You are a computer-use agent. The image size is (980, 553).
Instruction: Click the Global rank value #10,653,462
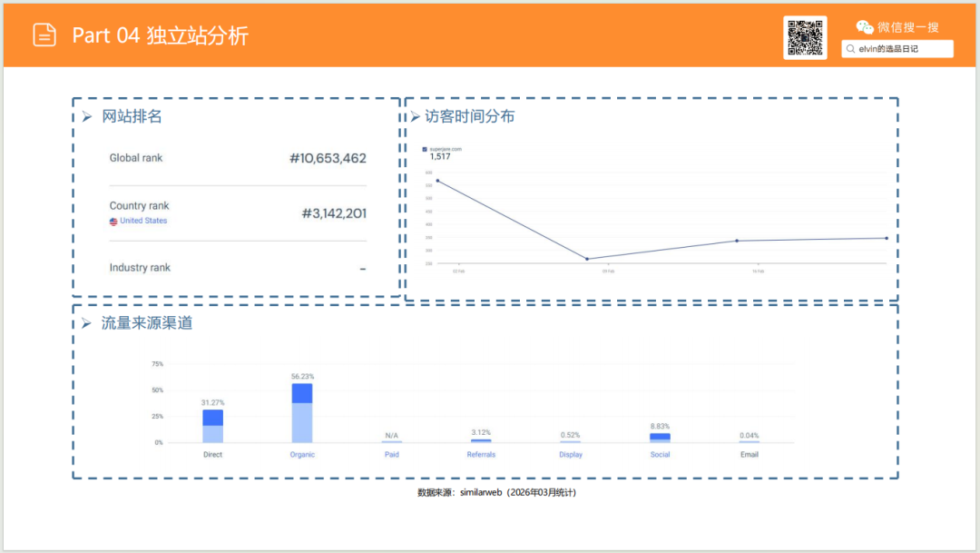tap(329, 158)
